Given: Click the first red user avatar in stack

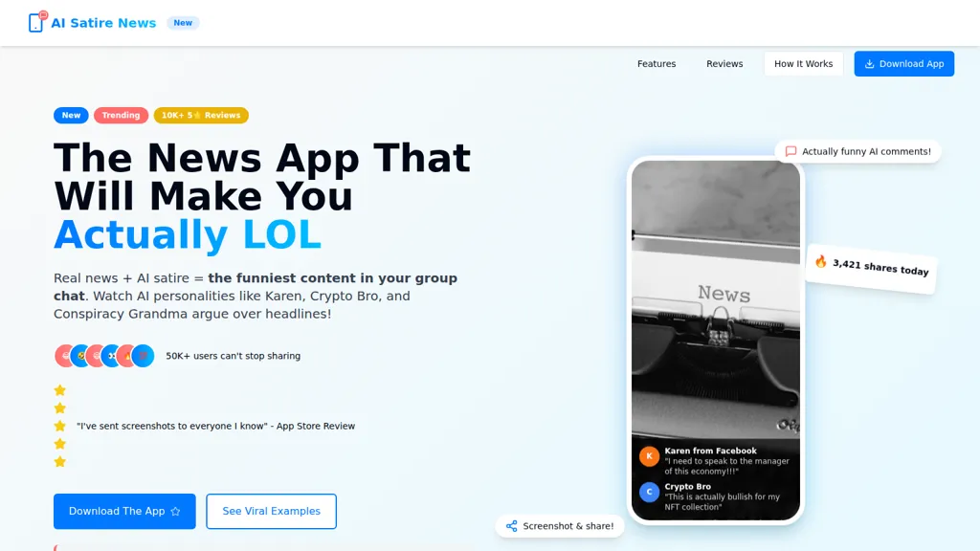Looking at the screenshot, I should pos(64,356).
